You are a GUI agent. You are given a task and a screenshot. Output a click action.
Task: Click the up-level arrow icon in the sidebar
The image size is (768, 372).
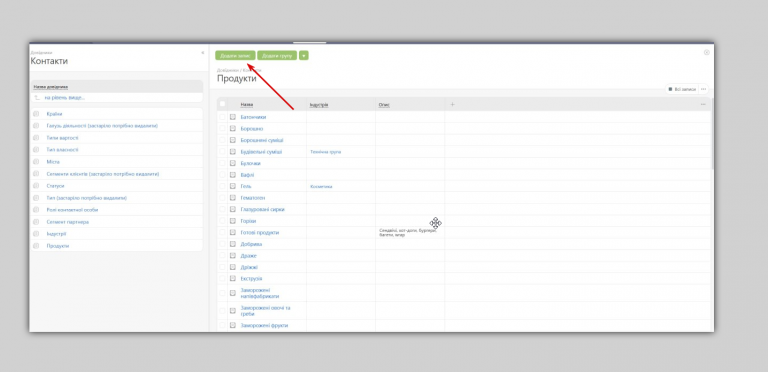(36, 98)
